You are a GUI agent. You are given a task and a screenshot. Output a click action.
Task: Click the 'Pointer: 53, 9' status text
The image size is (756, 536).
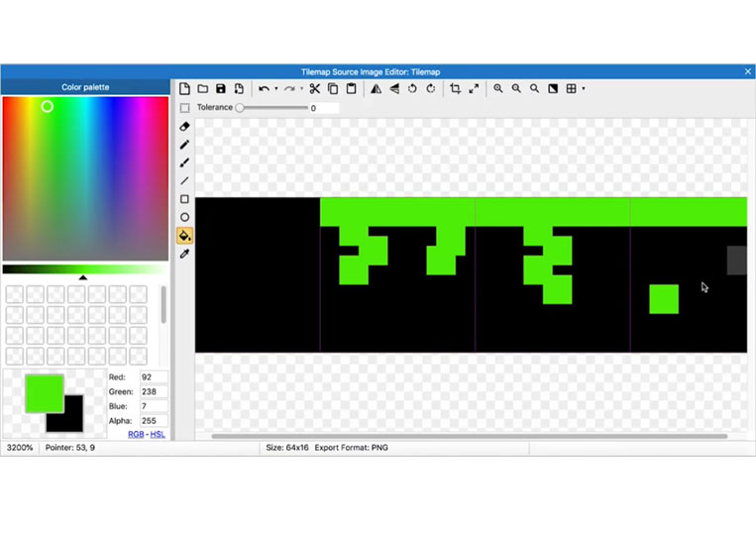tap(70, 448)
